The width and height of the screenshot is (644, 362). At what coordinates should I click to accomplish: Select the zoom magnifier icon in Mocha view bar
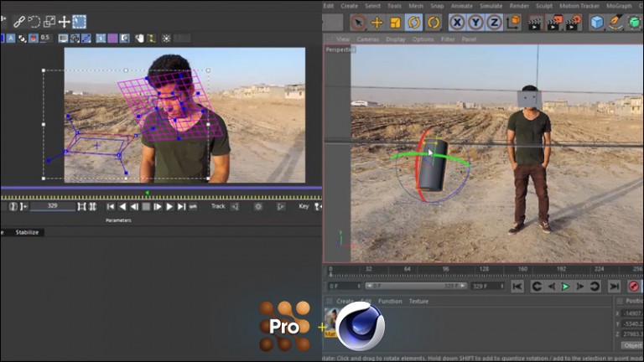click(x=124, y=39)
